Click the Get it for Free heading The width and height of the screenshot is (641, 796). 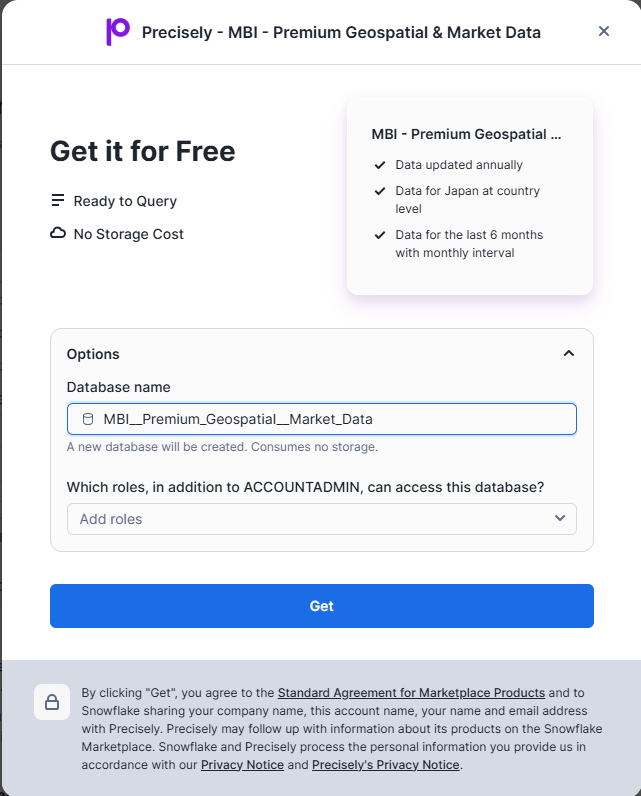(143, 151)
